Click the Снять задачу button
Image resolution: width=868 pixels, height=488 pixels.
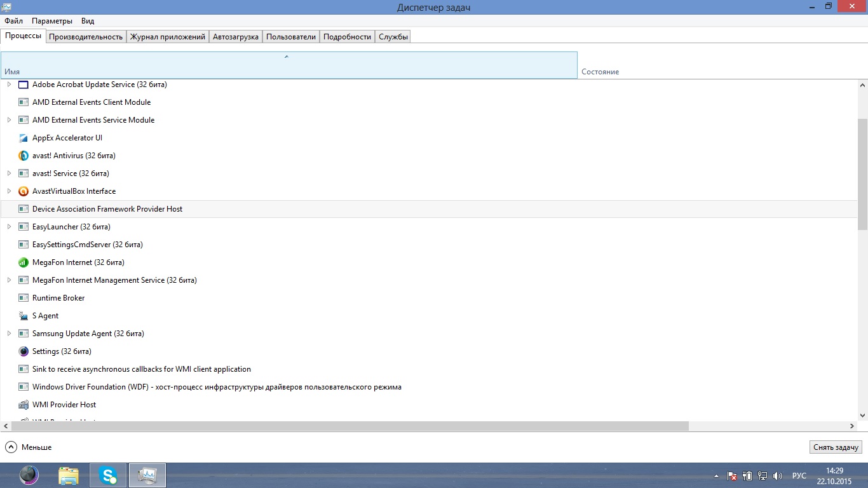click(x=836, y=447)
